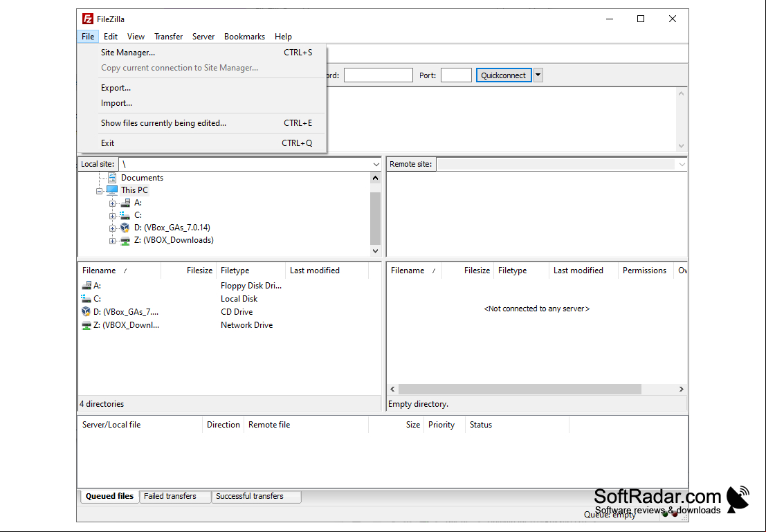Focus the Port input field

click(456, 75)
